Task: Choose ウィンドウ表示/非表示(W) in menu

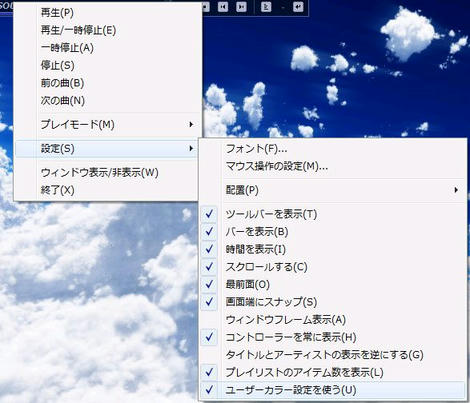Action: 107,173
